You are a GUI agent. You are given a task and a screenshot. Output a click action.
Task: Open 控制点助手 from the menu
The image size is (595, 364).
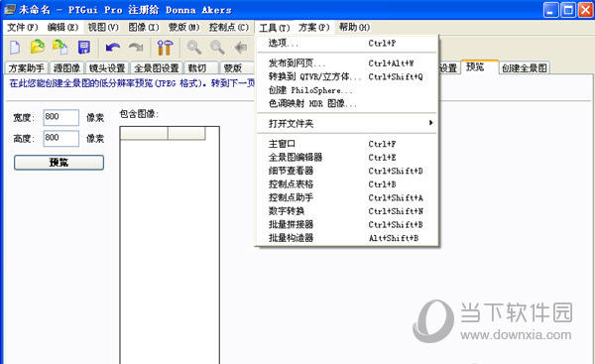(347, 197)
